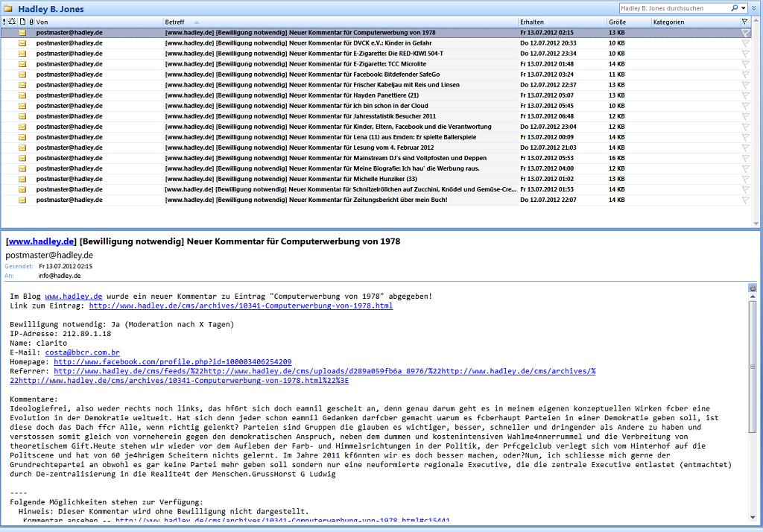Click the Hadley B. Jones folder icon
The width and height of the screenshot is (763, 532).
[x=7, y=9]
